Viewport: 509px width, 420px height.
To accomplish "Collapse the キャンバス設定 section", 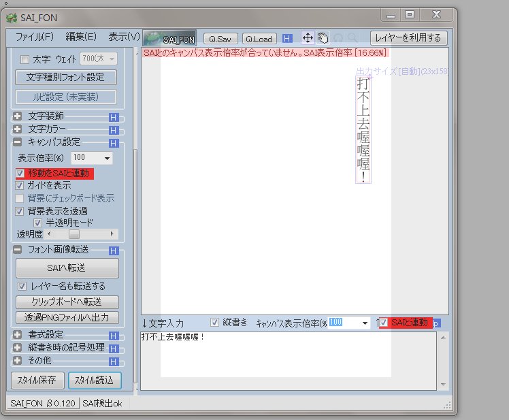I will (17, 142).
